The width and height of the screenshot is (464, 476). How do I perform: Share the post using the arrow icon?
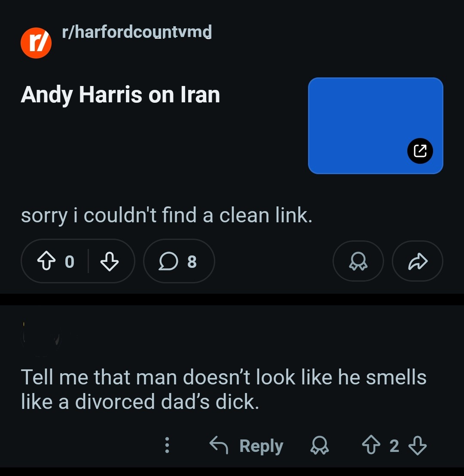pyautogui.click(x=417, y=261)
